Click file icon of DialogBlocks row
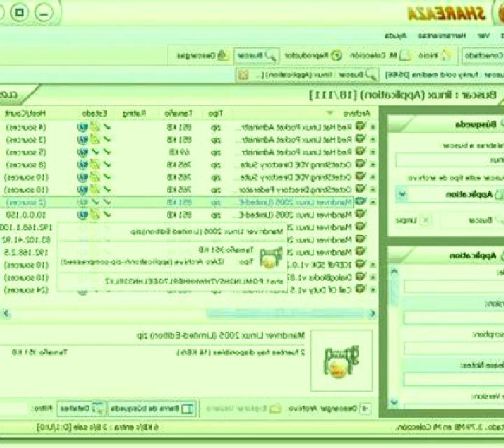Viewport: 504px width, 448px height. (x=360, y=277)
